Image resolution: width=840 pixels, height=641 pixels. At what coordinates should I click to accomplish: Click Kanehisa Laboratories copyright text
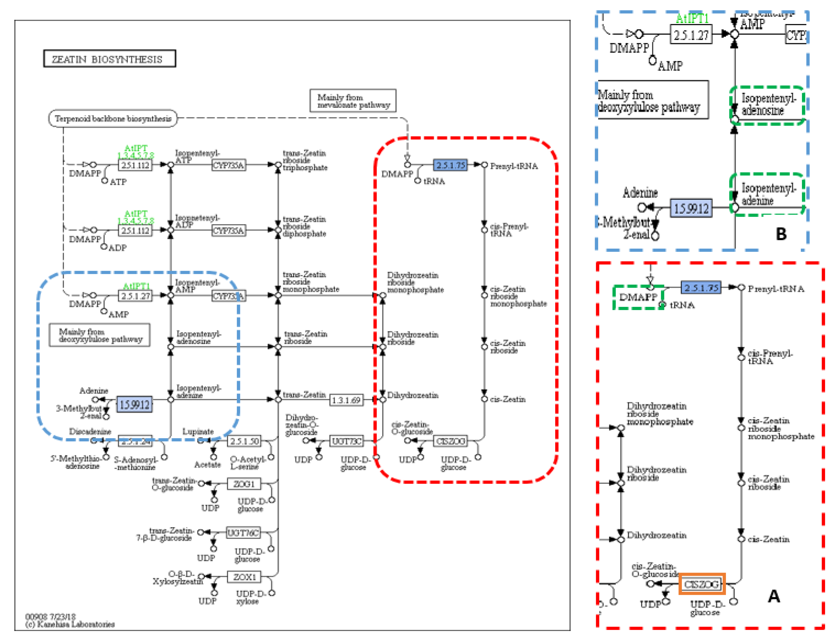point(71,624)
